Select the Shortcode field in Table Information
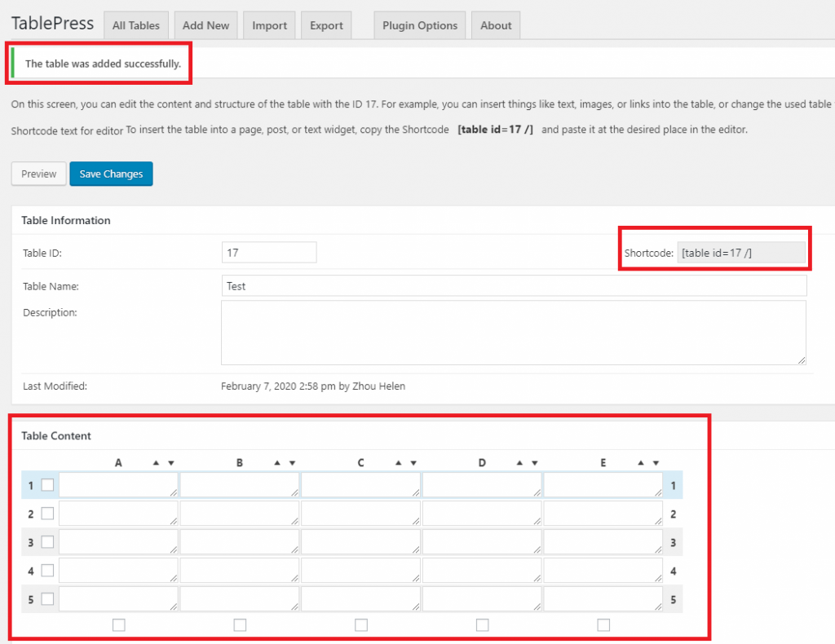835x644 pixels. pyautogui.click(x=740, y=253)
